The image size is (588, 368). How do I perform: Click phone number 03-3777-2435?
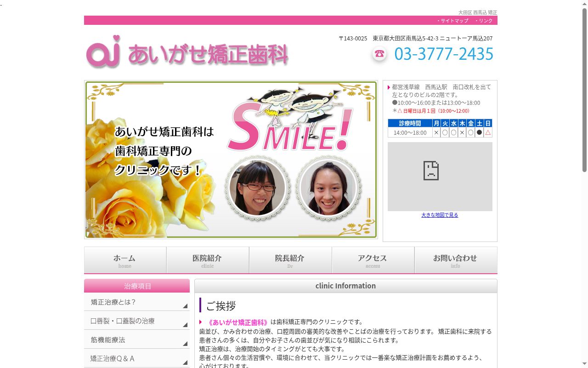point(444,54)
